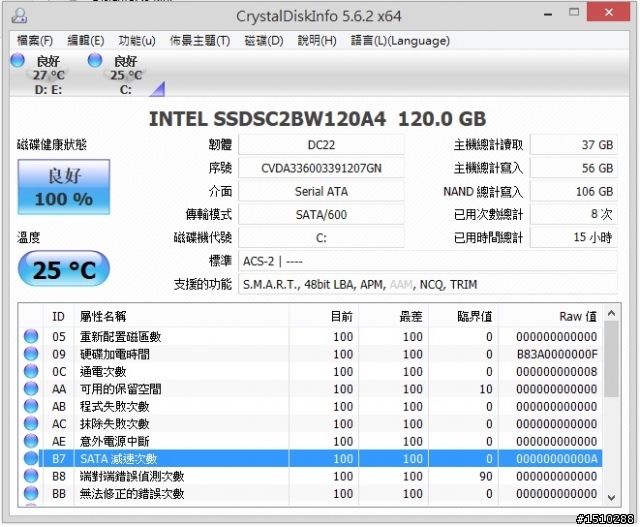
Task: Click the serial number field CVDA336003391207GN
Action: coord(321,168)
